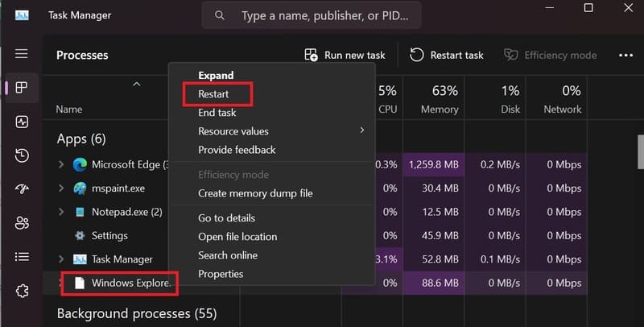
Task: Click the search magnifier icon
Action: 220,15
